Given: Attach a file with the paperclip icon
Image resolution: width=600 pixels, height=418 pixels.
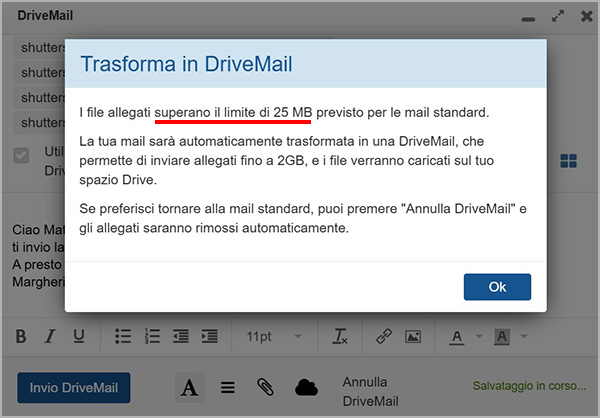Looking at the screenshot, I should (x=265, y=387).
